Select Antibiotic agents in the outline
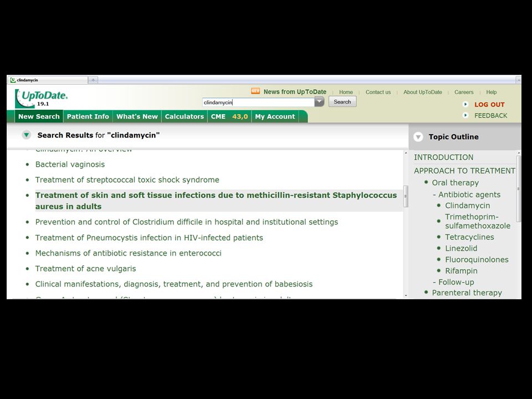532x399 pixels. pyautogui.click(x=469, y=195)
